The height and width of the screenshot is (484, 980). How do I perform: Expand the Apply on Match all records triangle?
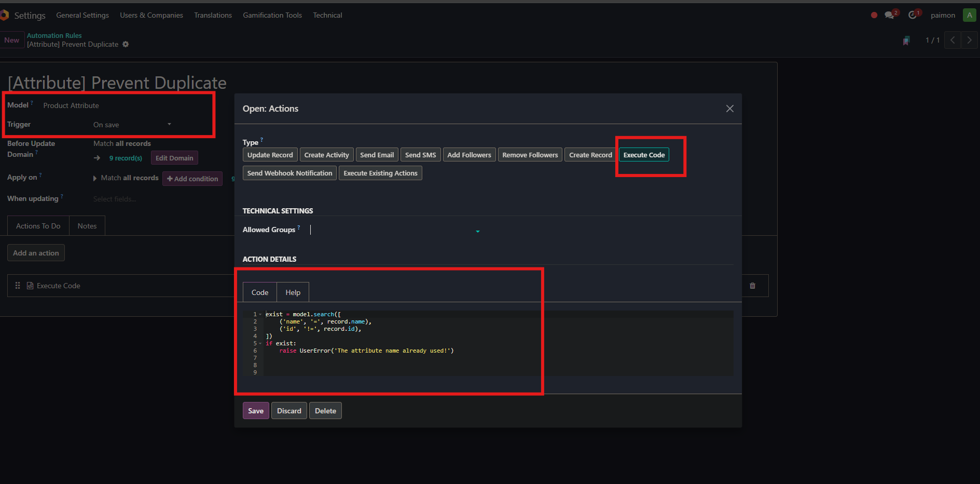pos(95,178)
